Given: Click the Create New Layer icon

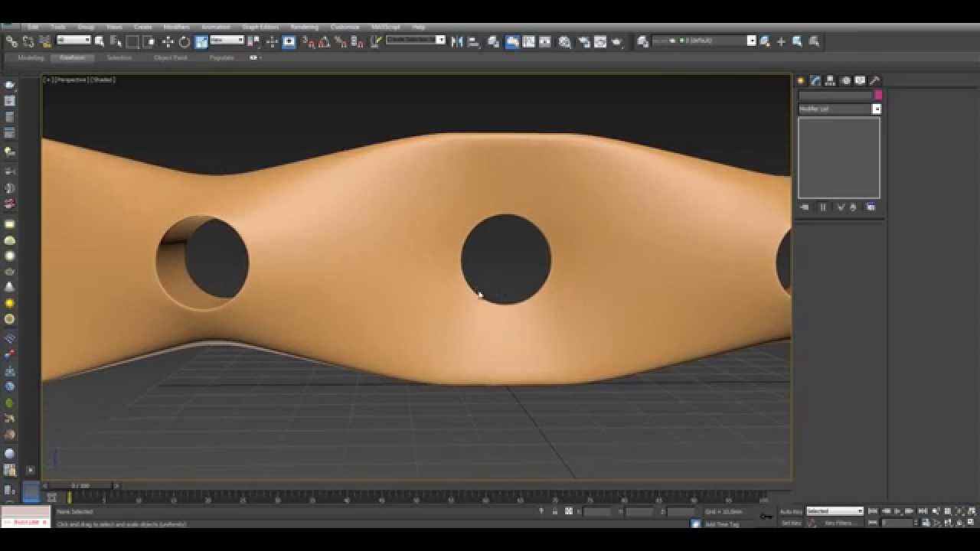Looking at the screenshot, I should pos(764,41).
